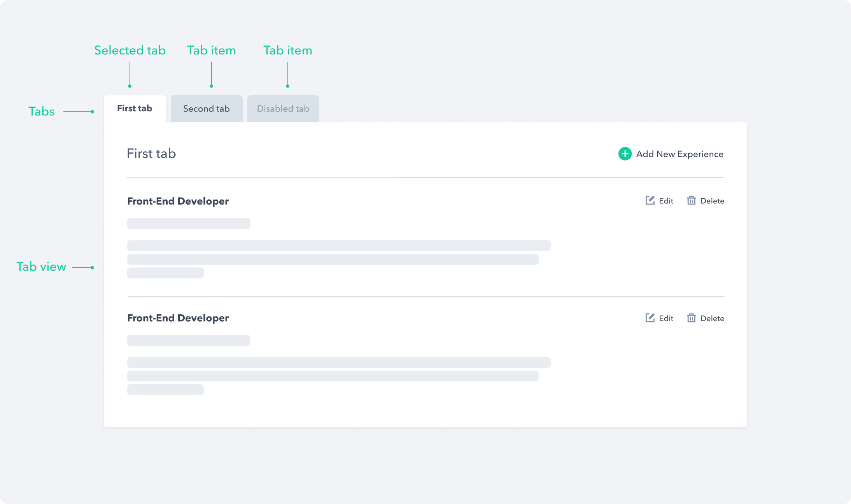Viewport: 851px width, 504px height.
Task: Click Edit on the second Front-End Developer item
Action: tap(666, 318)
